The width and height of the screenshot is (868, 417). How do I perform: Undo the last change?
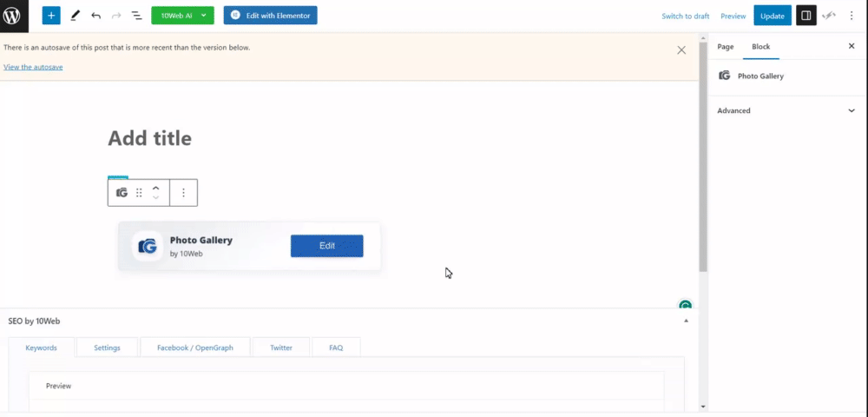95,16
